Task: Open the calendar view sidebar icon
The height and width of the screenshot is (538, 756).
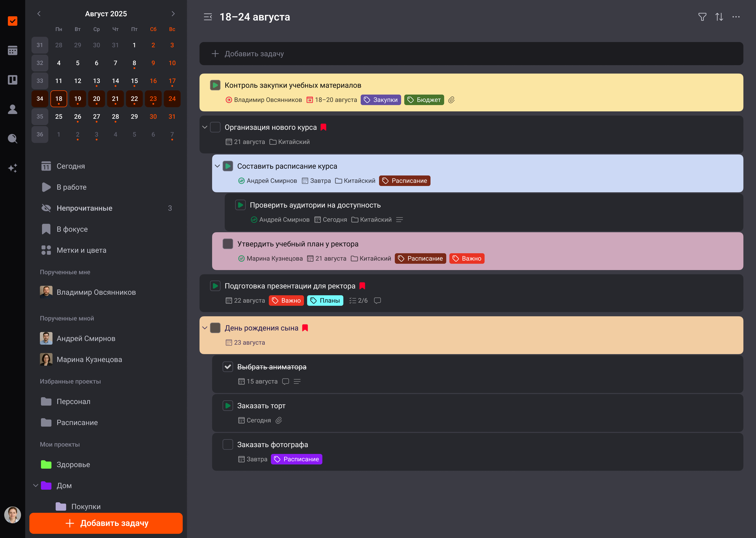Action: point(13,50)
